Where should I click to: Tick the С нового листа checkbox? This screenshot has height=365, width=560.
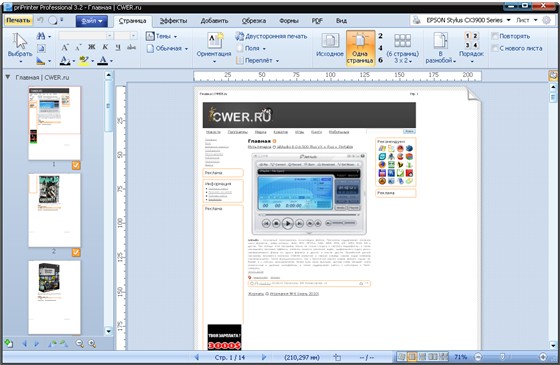[495, 48]
